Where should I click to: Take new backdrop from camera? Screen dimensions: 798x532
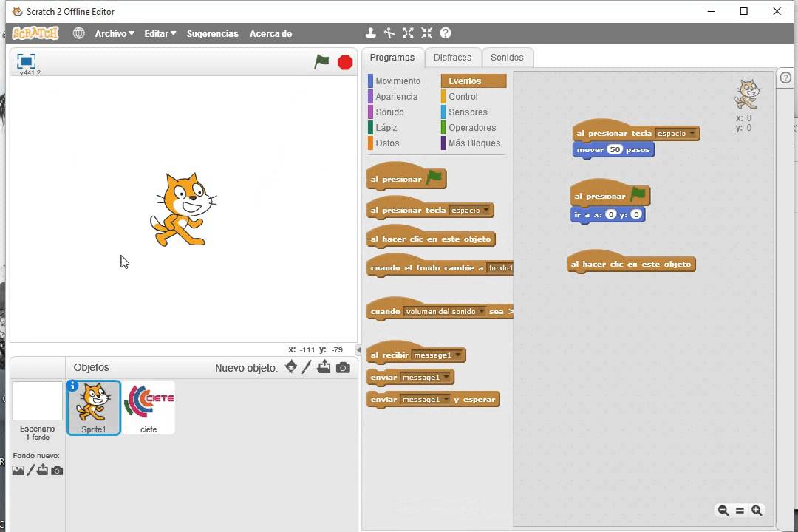coord(57,471)
